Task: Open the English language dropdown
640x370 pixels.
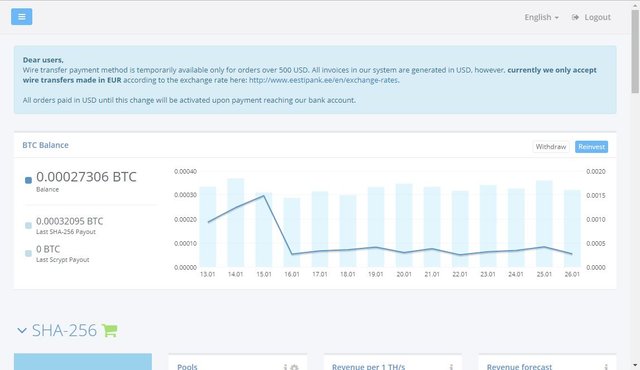Action: coord(542,17)
